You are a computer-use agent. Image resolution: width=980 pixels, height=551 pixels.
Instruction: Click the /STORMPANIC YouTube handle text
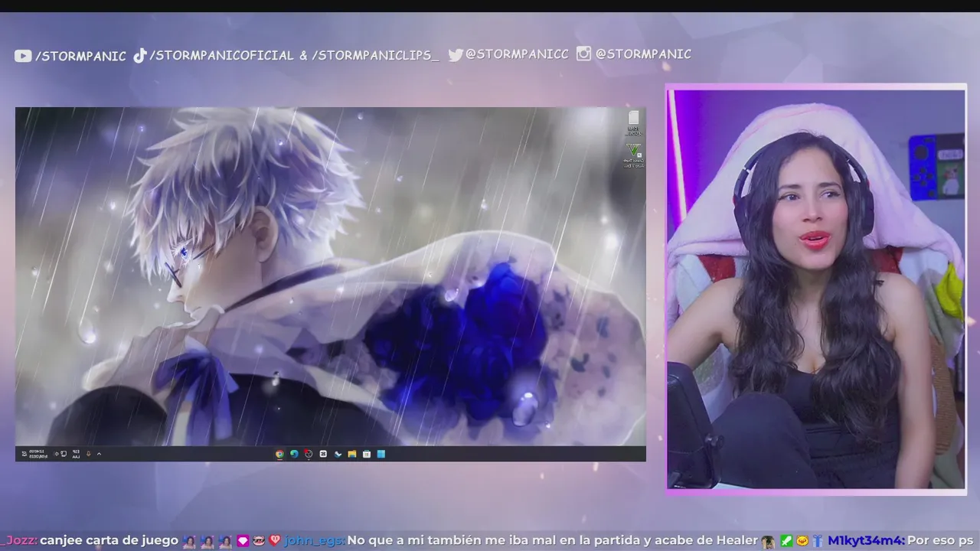point(80,56)
